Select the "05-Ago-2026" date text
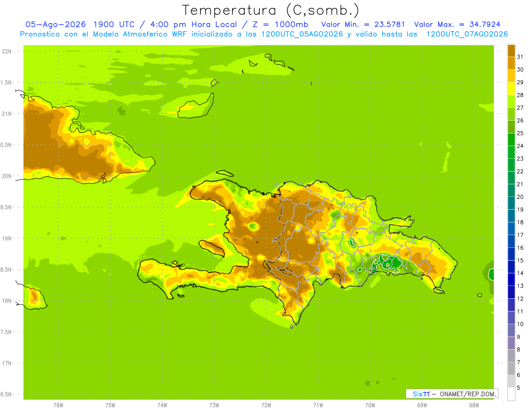The image size is (532, 411). [x=55, y=24]
